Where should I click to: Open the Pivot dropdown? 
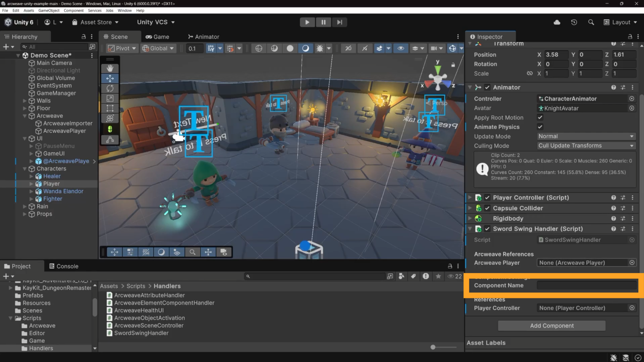[x=122, y=48]
